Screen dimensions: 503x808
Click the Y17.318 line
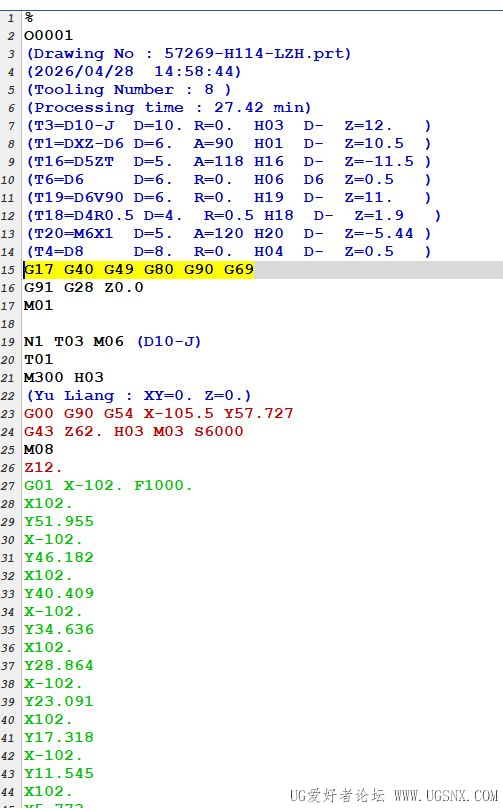pyautogui.click(x=59, y=737)
